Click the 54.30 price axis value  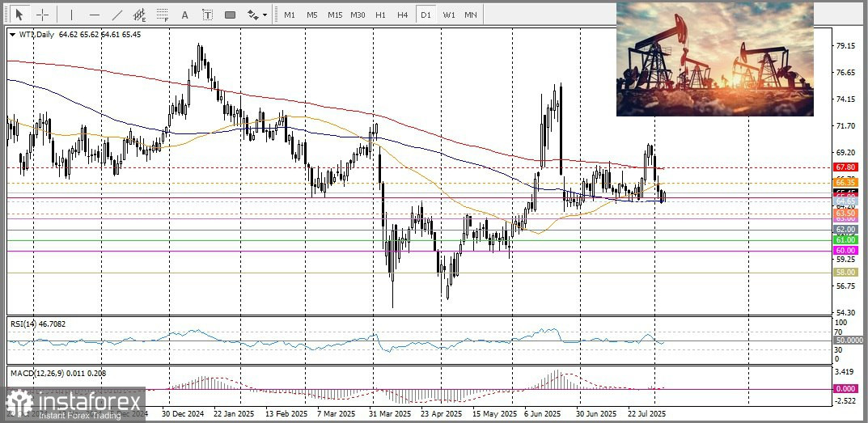tap(845, 312)
